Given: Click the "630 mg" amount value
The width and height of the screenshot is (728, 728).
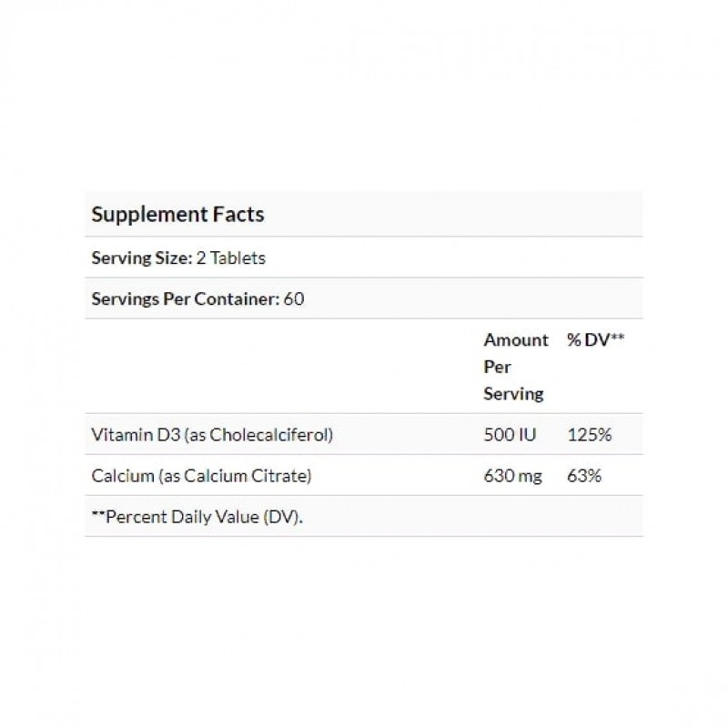Looking at the screenshot, I should pyautogui.click(x=513, y=476).
